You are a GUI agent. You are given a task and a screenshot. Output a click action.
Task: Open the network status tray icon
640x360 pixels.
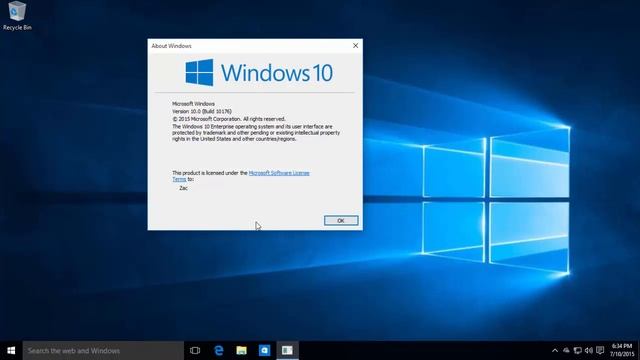pyautogui.click(x=578, y=351)
